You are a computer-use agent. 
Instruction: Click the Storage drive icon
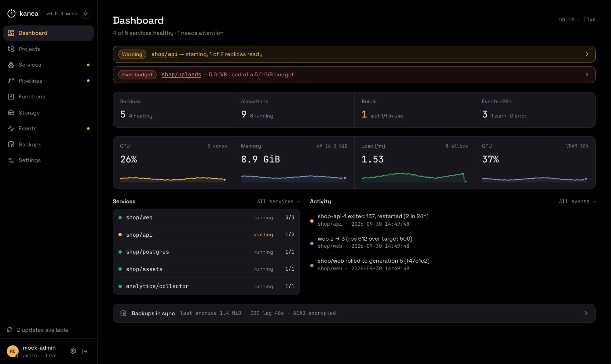tap(11, 112)
